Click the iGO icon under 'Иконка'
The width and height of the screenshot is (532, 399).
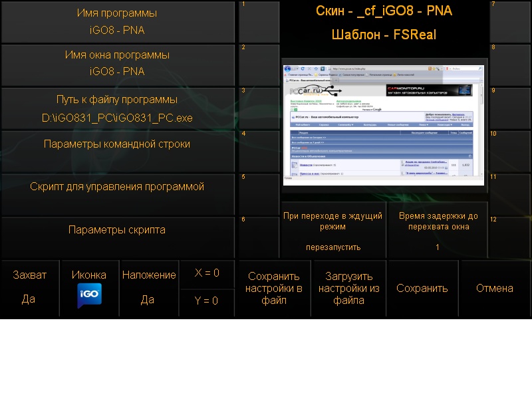coord(89,295)
